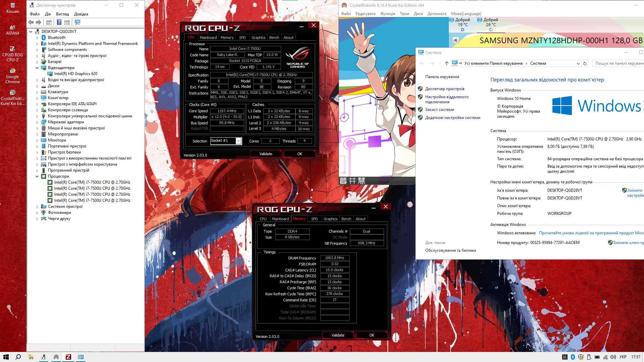Click the scan for hardware changes monitor icon
Viewport: 644px width, 362px height.
(x=77, y=22)
